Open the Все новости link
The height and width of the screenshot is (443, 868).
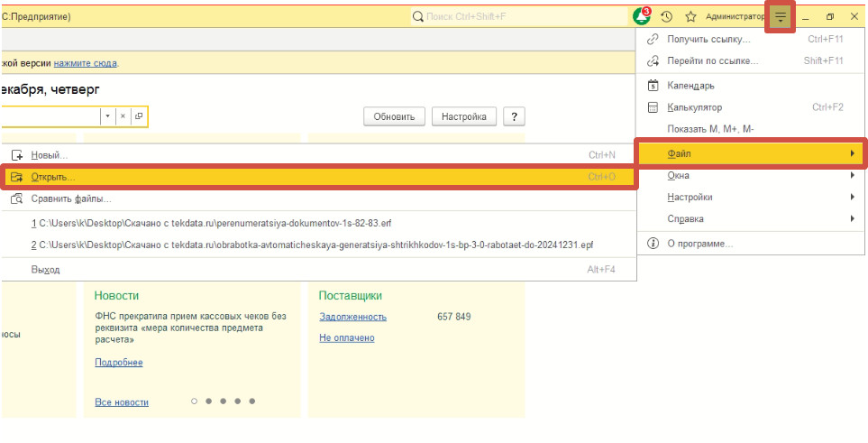(122, 402)
